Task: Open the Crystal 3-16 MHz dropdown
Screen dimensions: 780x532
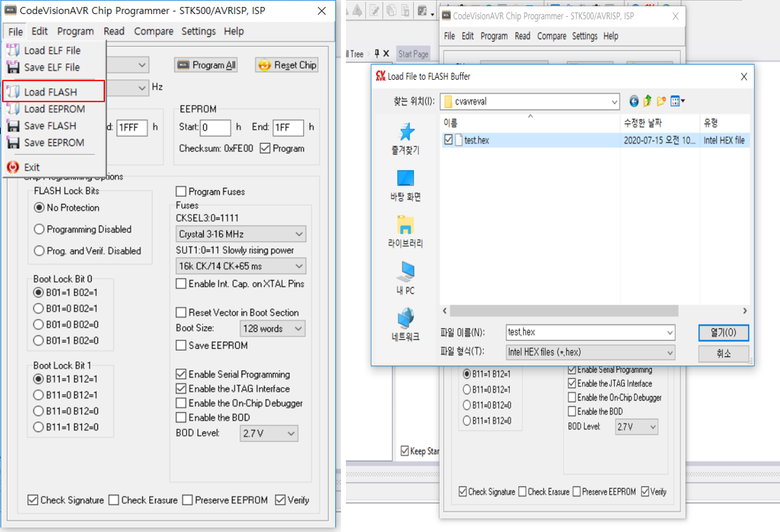Action: 241,234
